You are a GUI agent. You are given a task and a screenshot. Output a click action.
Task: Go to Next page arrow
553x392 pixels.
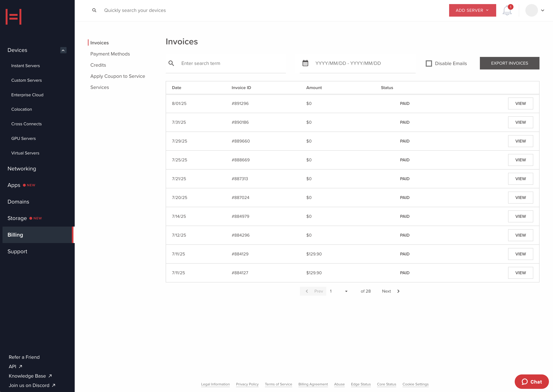click(x=398, y=291)
